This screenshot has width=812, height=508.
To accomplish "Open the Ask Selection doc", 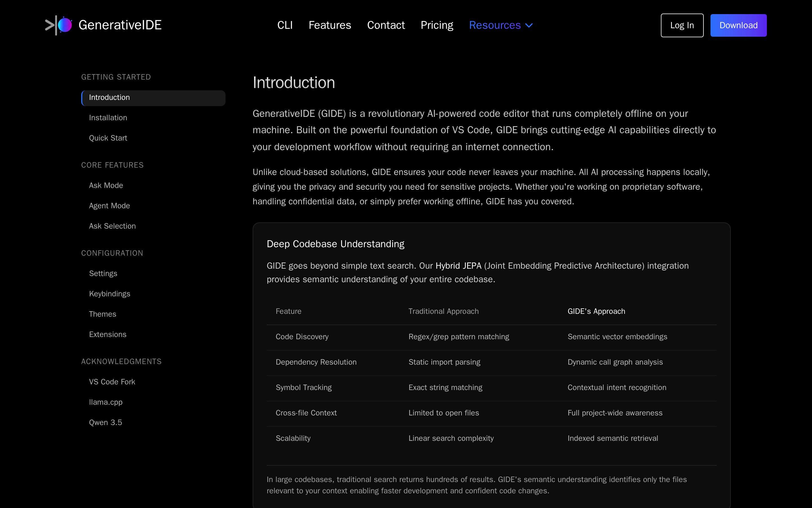I will pyautogui.click(x=112, y=226).
